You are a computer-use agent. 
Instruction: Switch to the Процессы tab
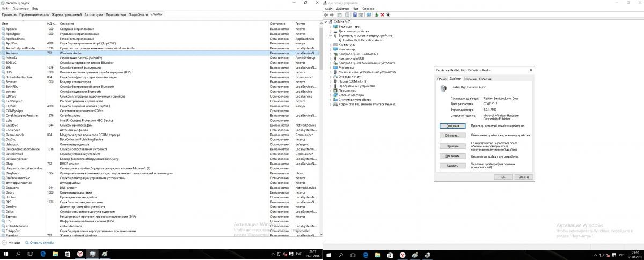(x=9, y=14)
